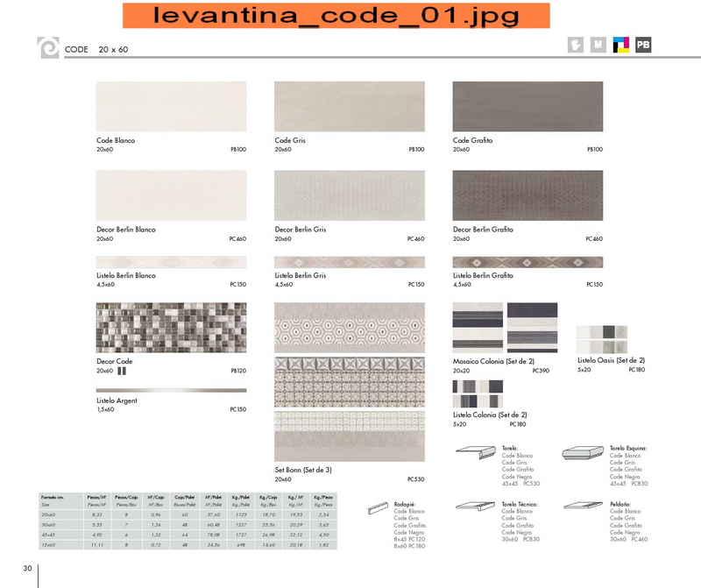This screenshot has width=701, height=588.
Task: Click the right Mosaico Colonia striped tile
Action: click(x=532, y=328)
